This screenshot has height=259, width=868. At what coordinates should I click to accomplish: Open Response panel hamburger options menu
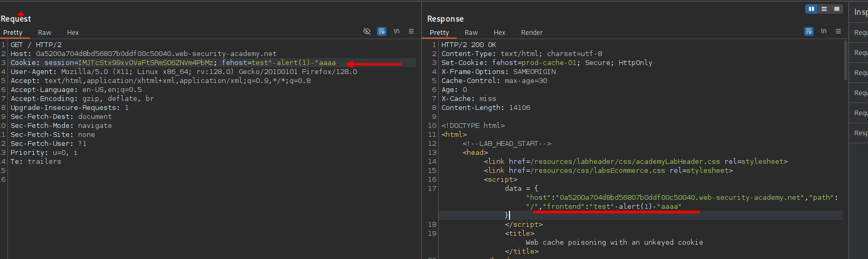coord(838,32)
